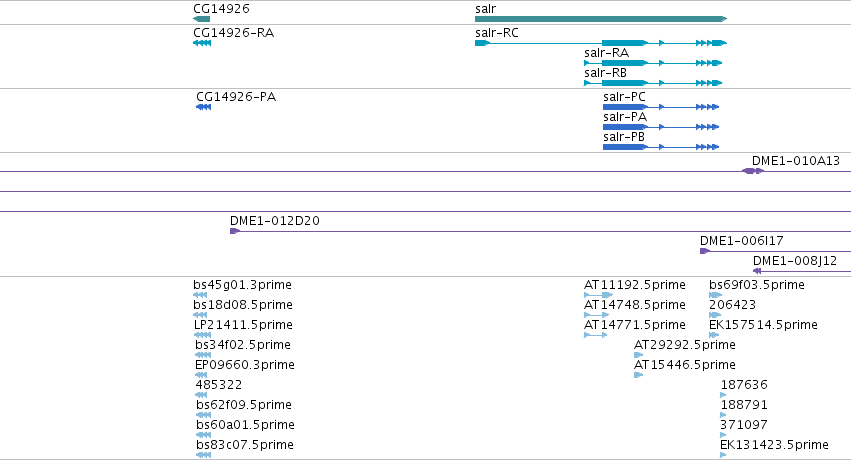Select the salr-PC CDS feature

click(661, 107)
